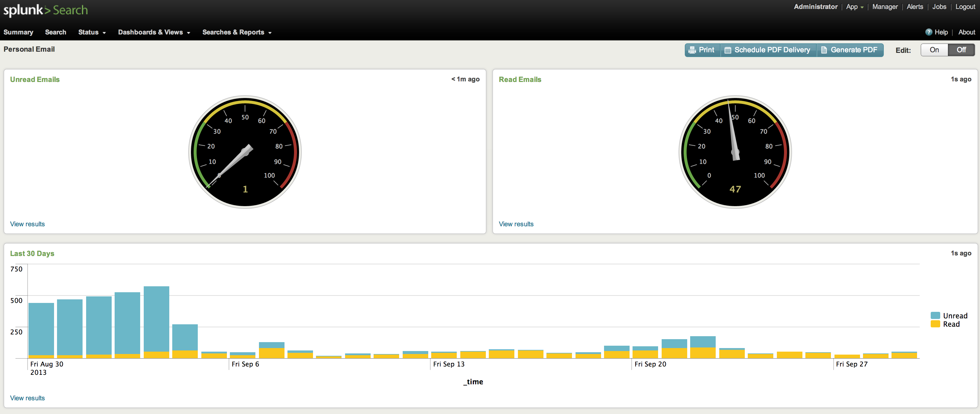Click the calendar icon for Schedule PDF Delivery
Viewport: 980px width, 414px height.
tap(727, 50)
